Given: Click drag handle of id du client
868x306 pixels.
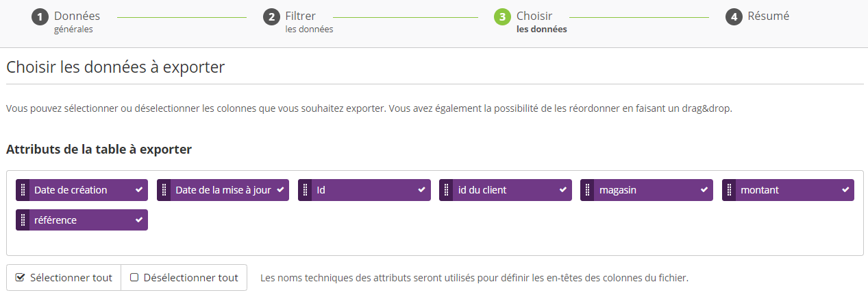Looking at the screenshot, I should 446,190.
